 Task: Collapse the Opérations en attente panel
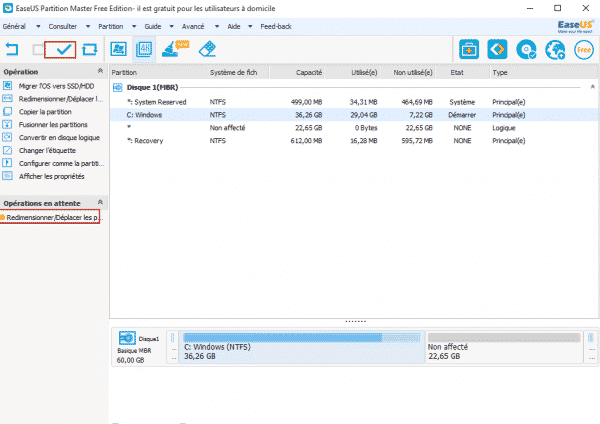(x=100, y=202)
